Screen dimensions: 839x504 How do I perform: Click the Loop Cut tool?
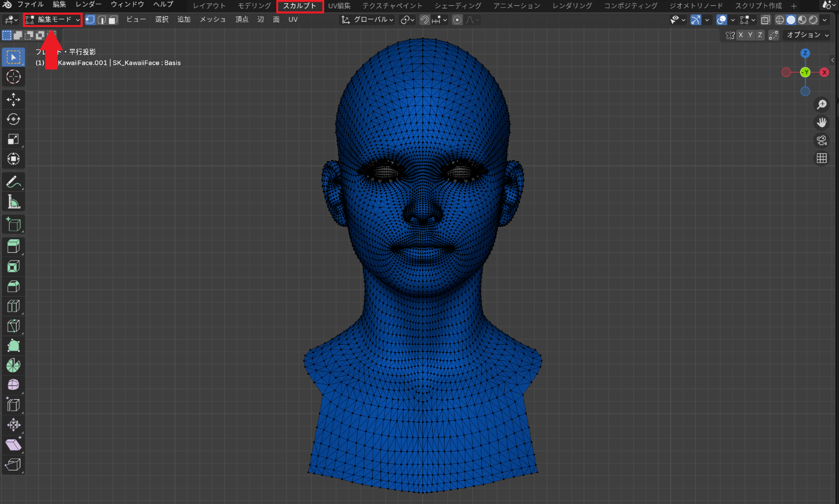click(13, 306)
